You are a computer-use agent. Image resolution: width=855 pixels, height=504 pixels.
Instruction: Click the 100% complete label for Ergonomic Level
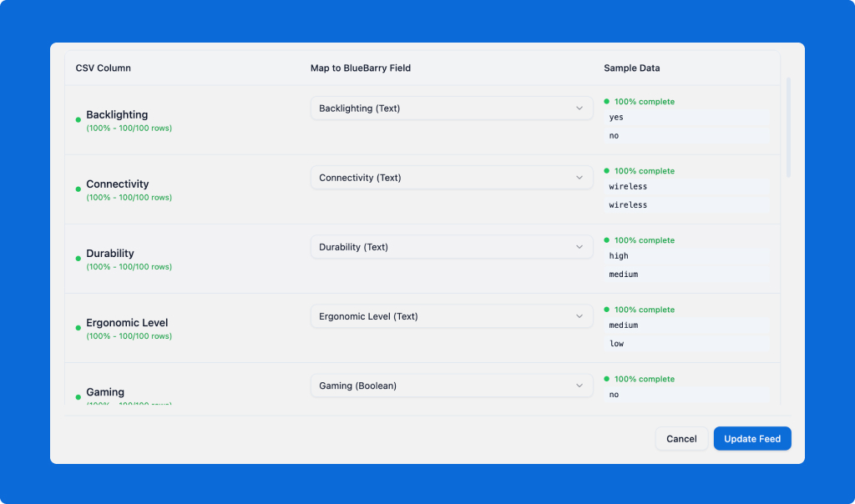click(x=645, y=309)
